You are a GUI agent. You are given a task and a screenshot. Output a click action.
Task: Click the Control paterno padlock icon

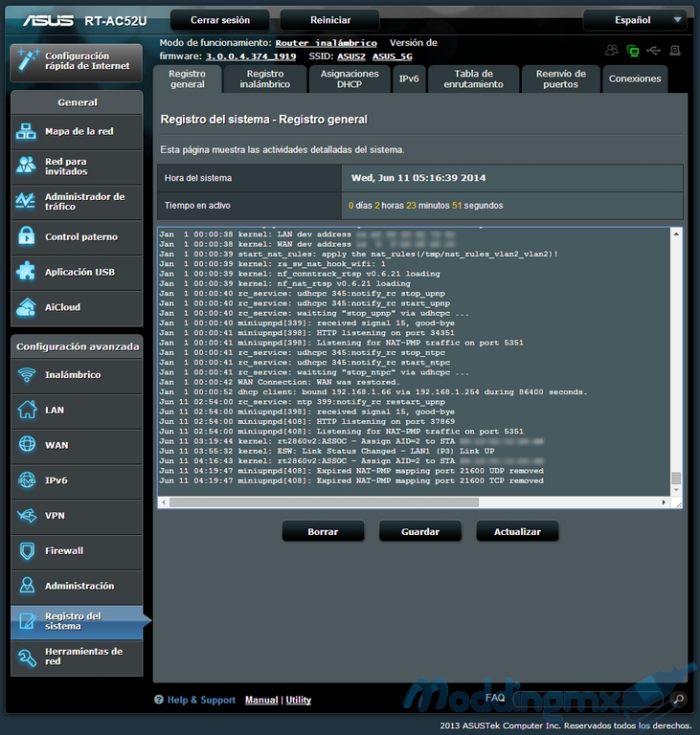26,235
